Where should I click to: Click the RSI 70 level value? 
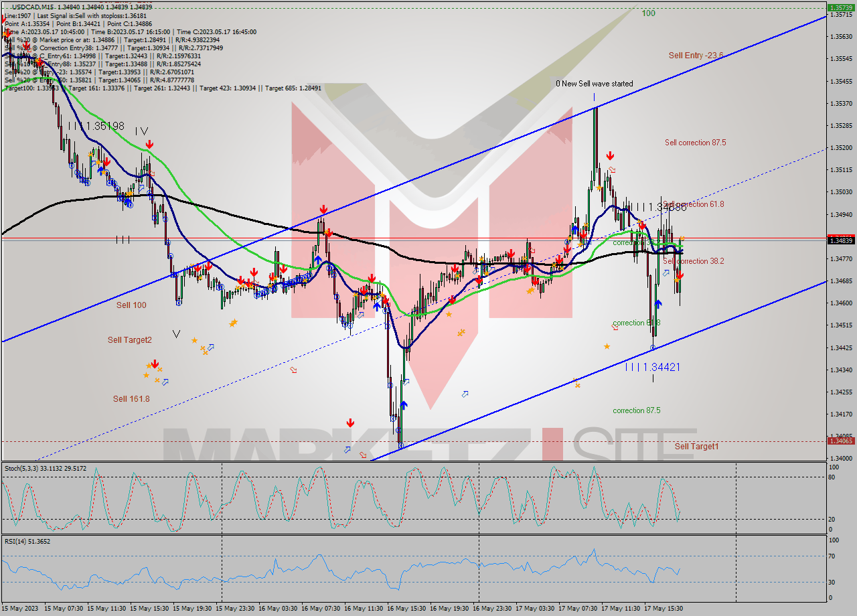832,556
